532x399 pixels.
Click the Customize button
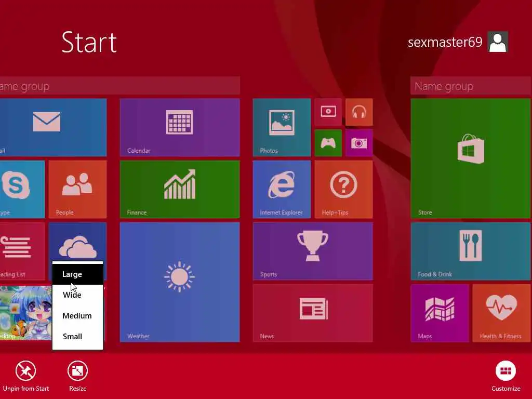(506, 376)
